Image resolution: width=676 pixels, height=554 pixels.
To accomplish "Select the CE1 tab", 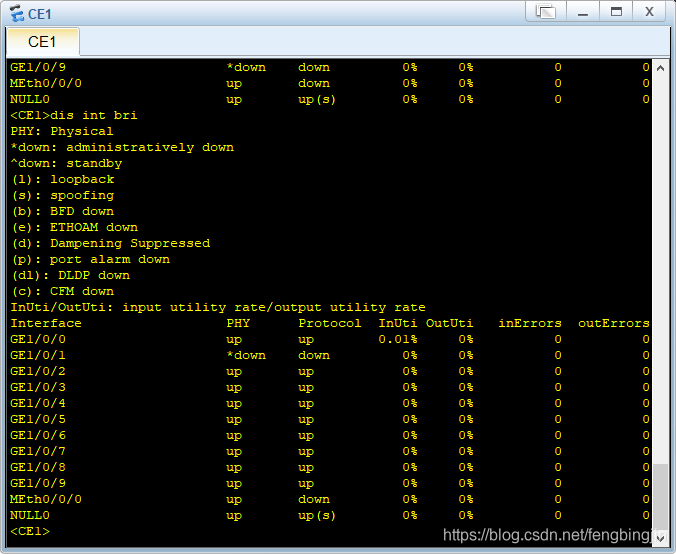I will tap(43, 42).
